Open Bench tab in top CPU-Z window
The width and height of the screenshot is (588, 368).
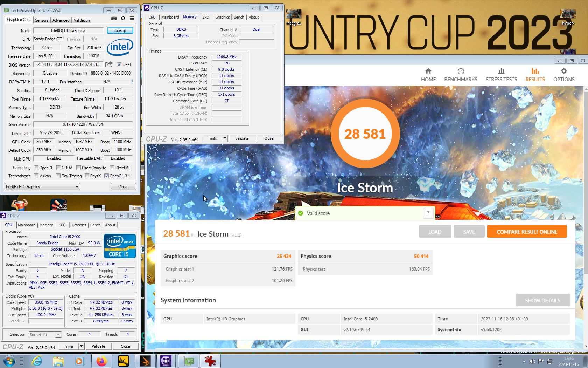point(239,17)
